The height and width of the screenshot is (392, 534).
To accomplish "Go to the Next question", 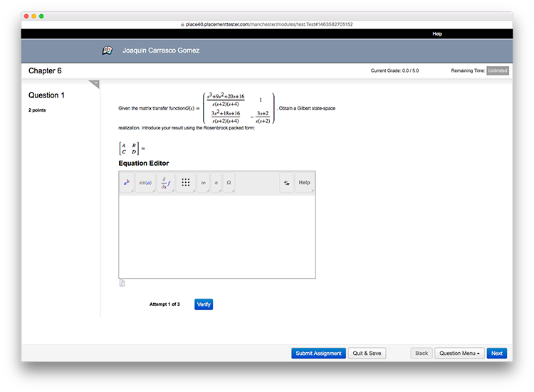I will click(x=496, y=353).
